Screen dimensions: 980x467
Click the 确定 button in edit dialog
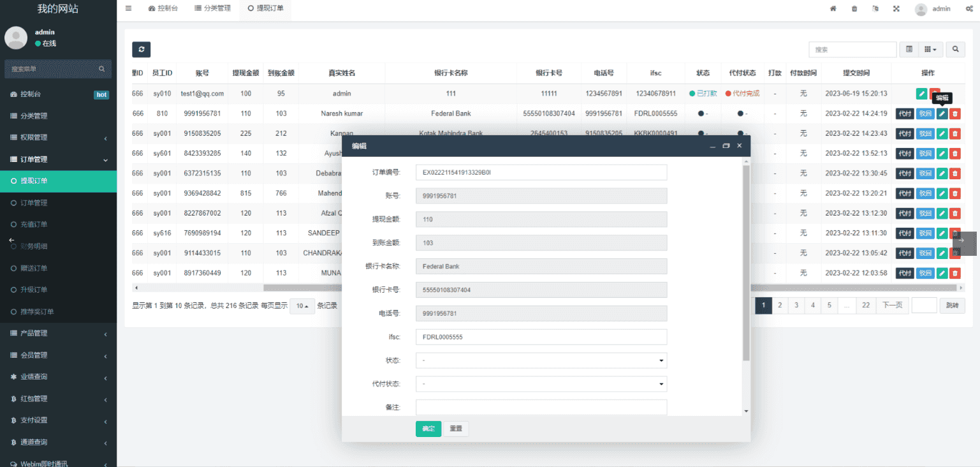[x=428, y=429]
